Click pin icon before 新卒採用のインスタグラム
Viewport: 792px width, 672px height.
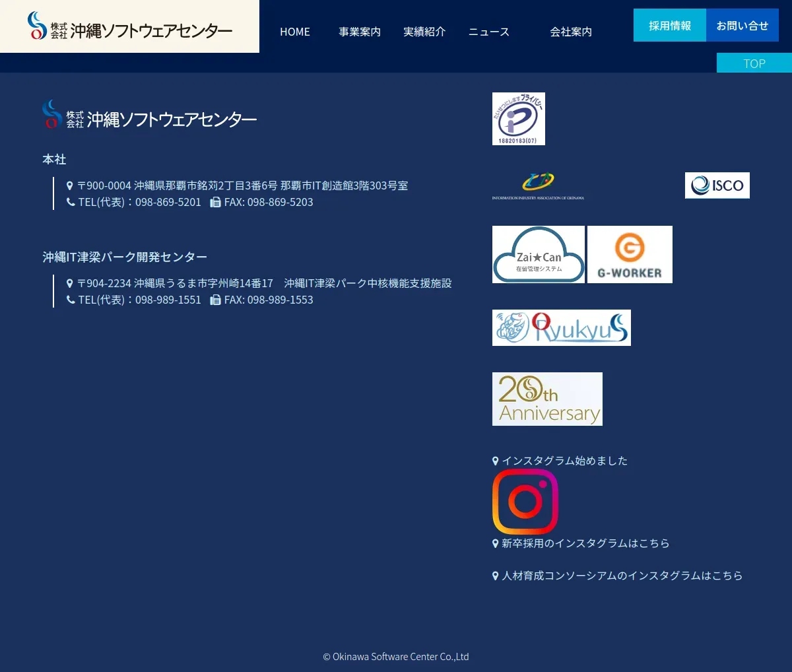click(496, 544)
